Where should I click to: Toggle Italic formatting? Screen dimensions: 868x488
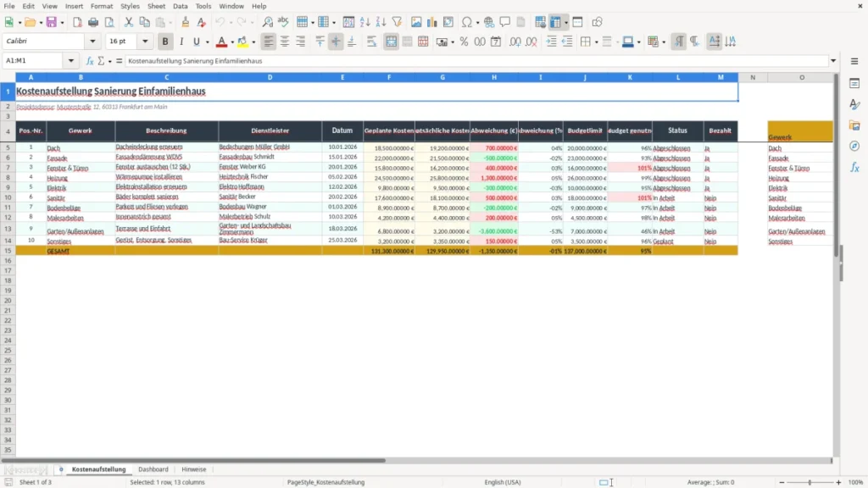pos(181,42)
